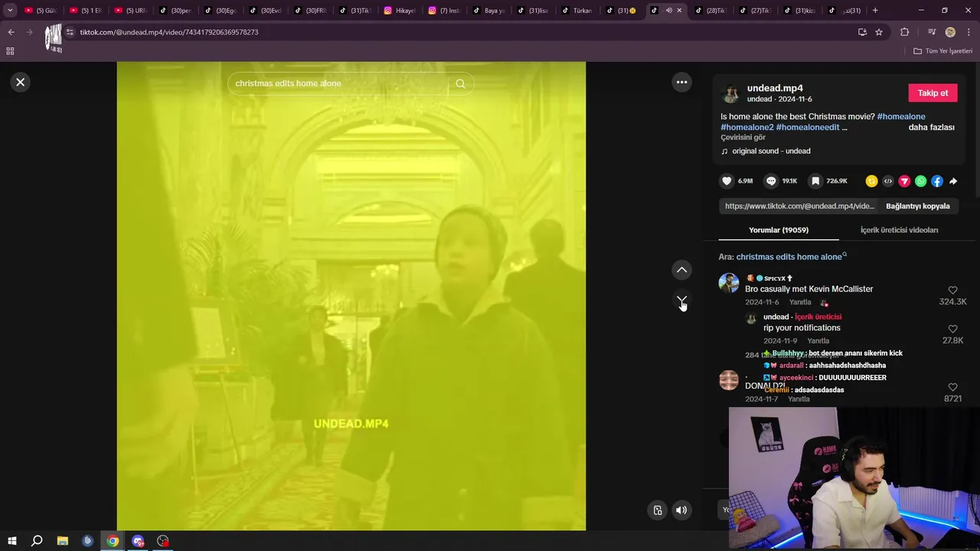Switch to 'İçerik üreticisi videoları' tab
The image size is (980, 551).
click(x=899, y=230)
